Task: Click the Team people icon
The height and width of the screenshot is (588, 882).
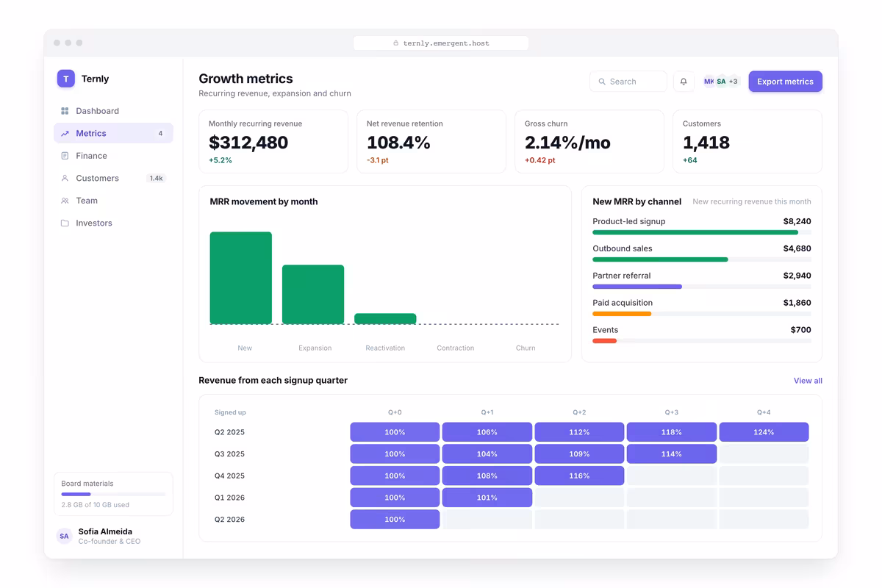Action: tap(65, 201)
